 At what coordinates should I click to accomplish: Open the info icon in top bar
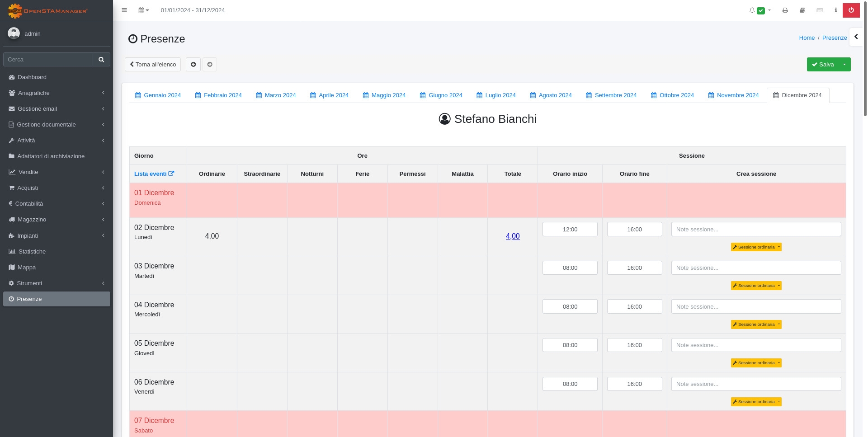836,10
